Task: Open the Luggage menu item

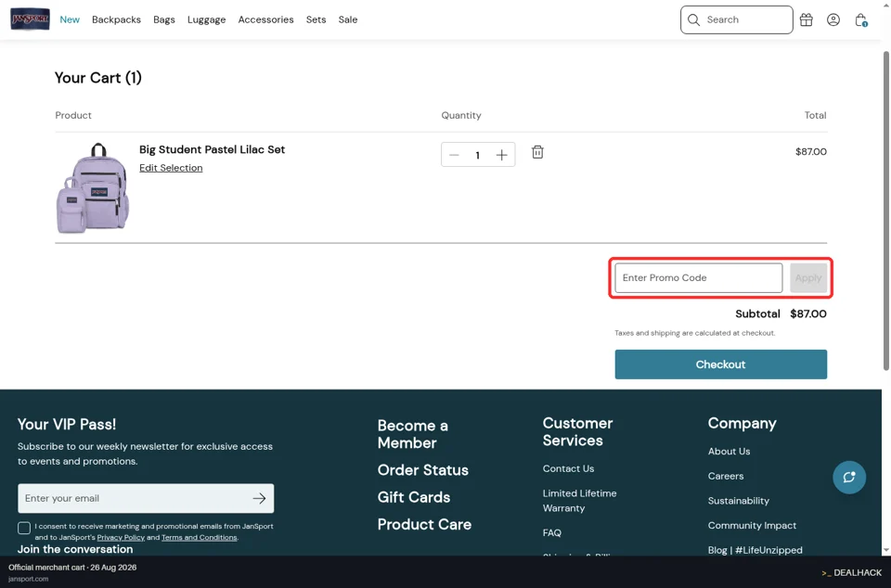Action: pyautogui.click(x=206, y=19)
